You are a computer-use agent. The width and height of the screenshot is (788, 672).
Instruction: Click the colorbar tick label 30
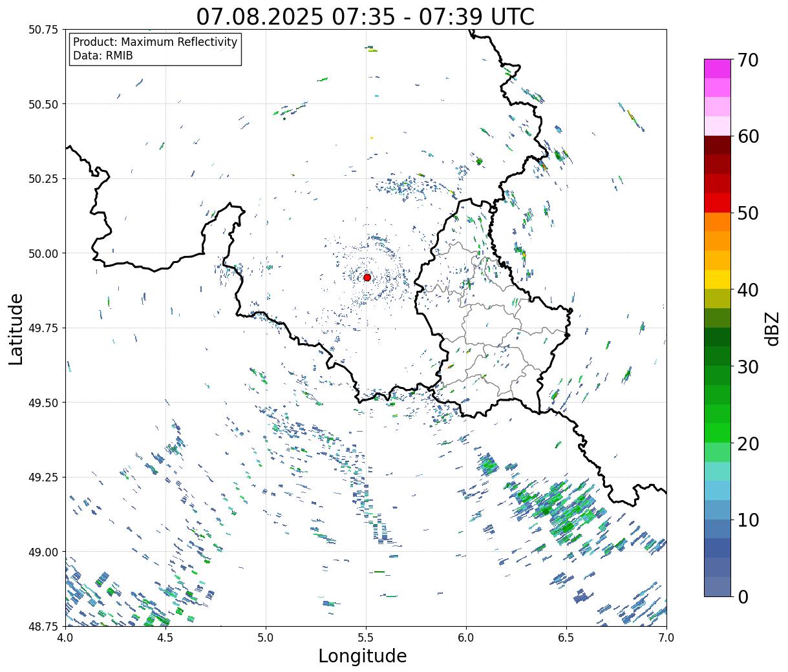pos(748,366)
